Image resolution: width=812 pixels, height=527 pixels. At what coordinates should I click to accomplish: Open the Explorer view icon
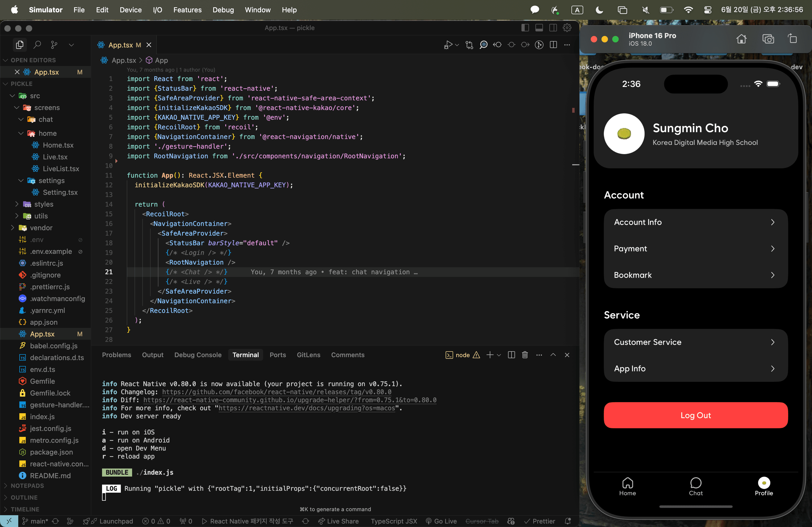[20, 45]
